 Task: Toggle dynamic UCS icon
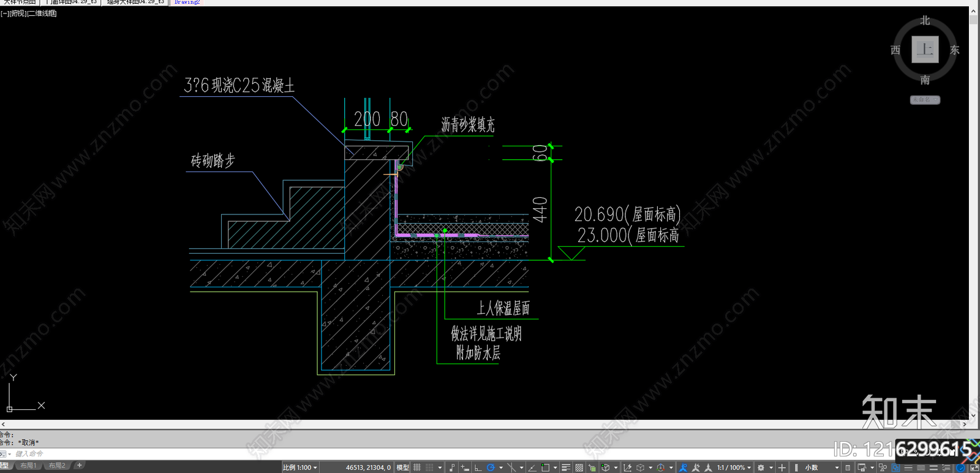628,467
